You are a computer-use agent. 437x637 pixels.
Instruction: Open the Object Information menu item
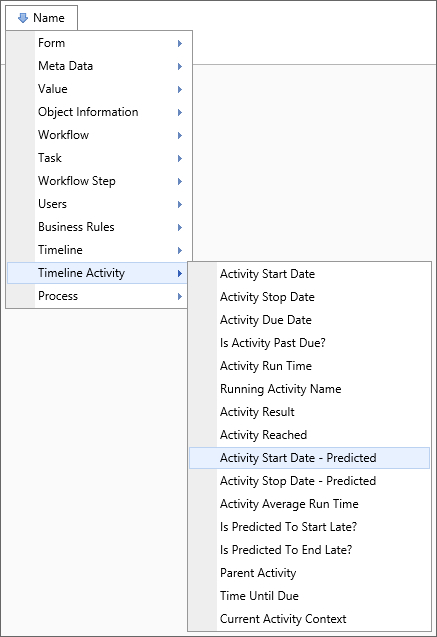99,112
